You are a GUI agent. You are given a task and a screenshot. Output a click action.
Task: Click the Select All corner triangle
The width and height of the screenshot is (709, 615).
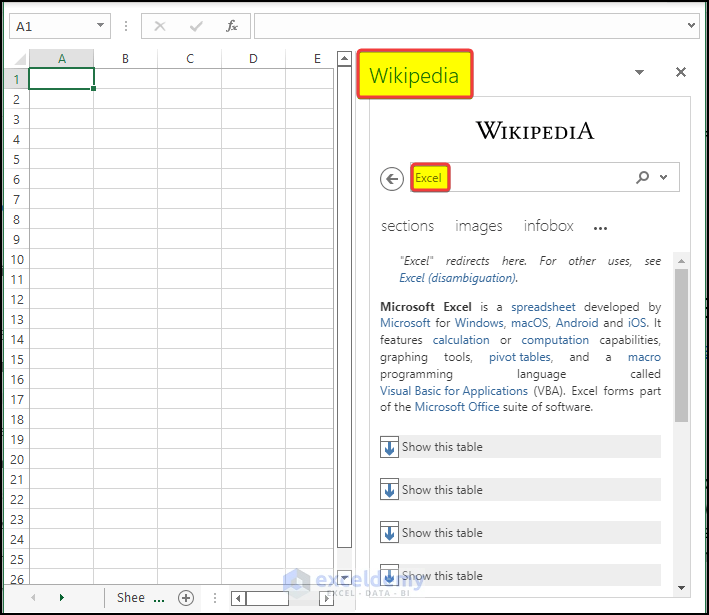(x=20, y=59)
